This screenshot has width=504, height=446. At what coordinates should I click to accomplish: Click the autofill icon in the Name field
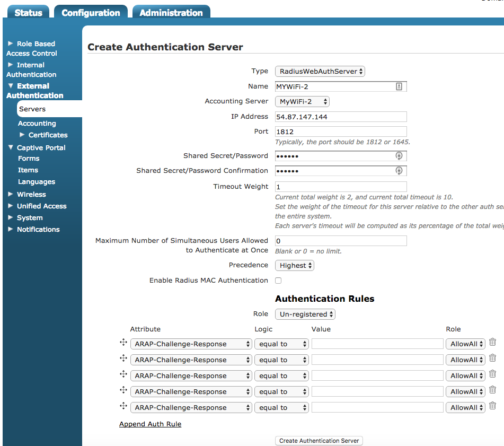click(x=399, y=86)
